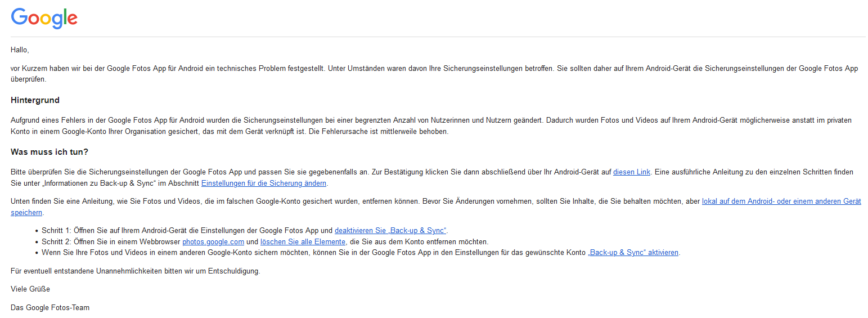Click the "Viele Grüße" closing line
This screenshot has height=318, width=868.
point(30,289)
